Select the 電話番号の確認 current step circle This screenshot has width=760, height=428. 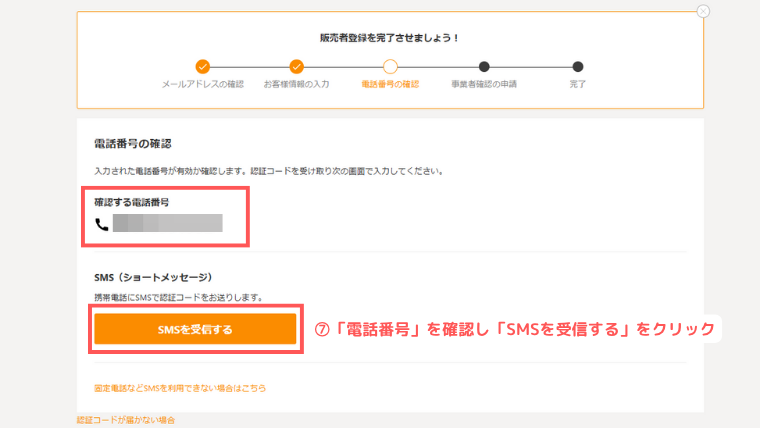[x=390, y=66]
